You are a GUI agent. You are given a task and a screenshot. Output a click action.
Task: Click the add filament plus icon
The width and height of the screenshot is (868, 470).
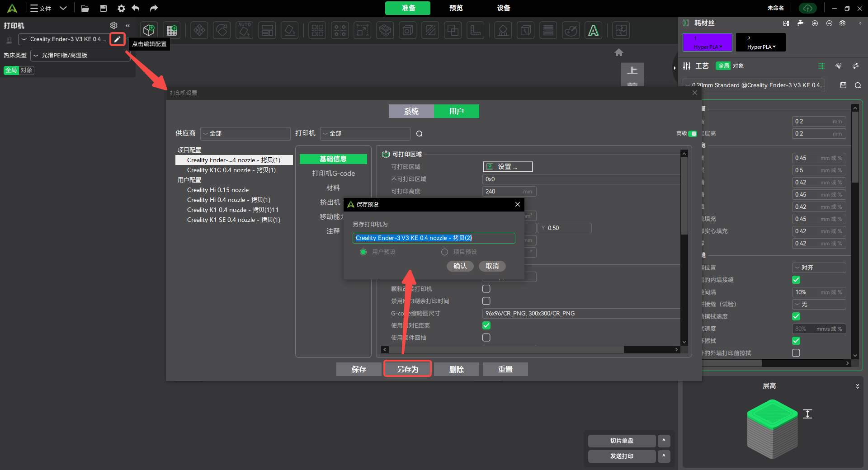(815, 23)
